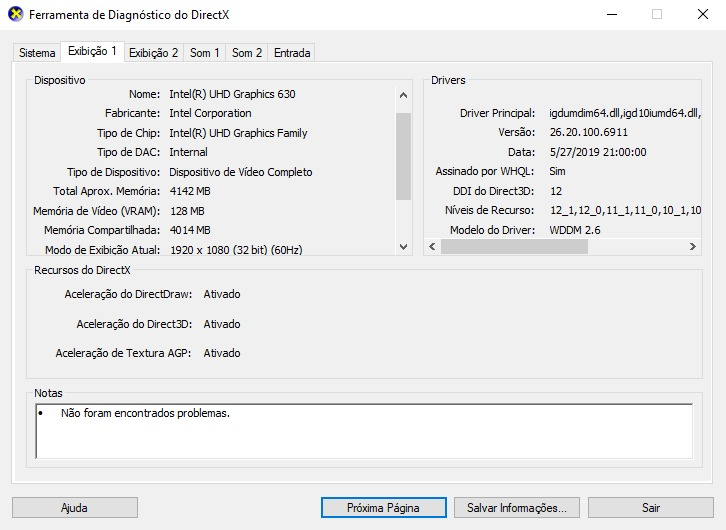Open the Som 2 tab

click(247, 53)
